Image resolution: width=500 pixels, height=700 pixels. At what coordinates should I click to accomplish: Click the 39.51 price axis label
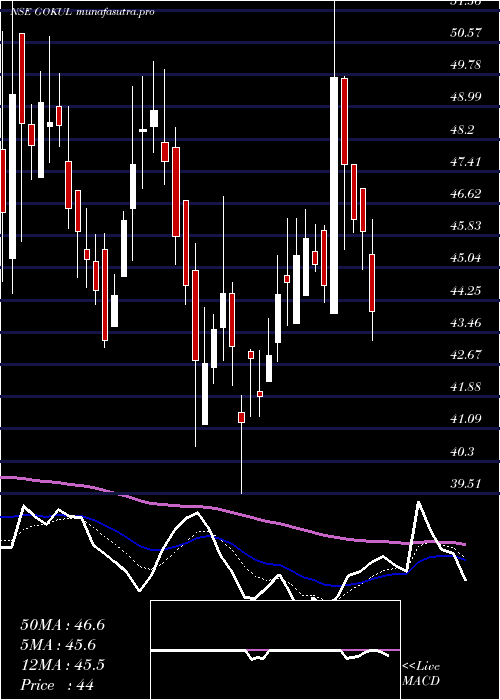[x=467, y=484]
